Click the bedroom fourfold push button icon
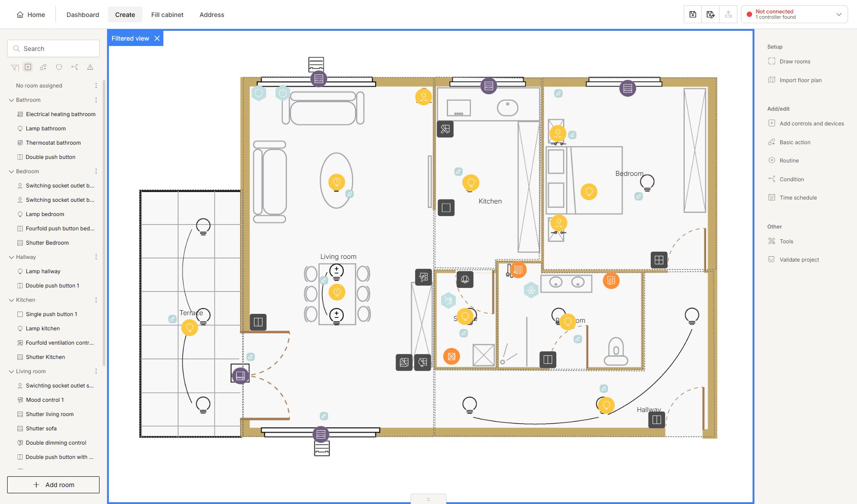This screenshot has width=857, height=504. [x=659, y=260]
